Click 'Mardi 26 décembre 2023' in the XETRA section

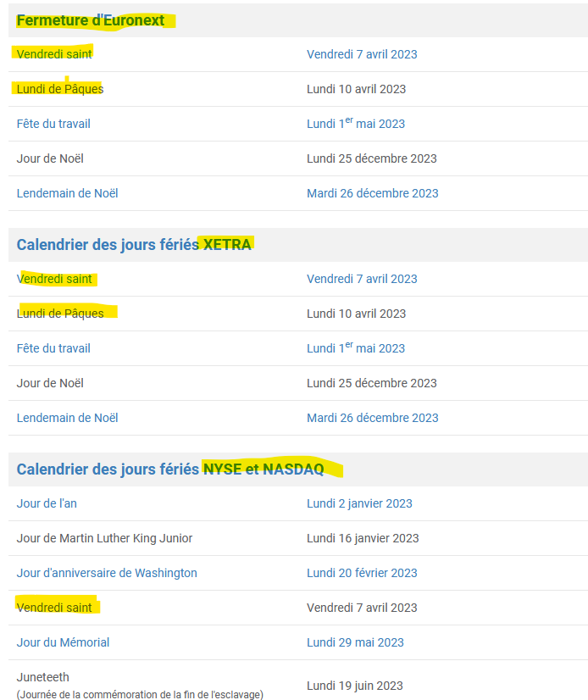coord(372,419)
